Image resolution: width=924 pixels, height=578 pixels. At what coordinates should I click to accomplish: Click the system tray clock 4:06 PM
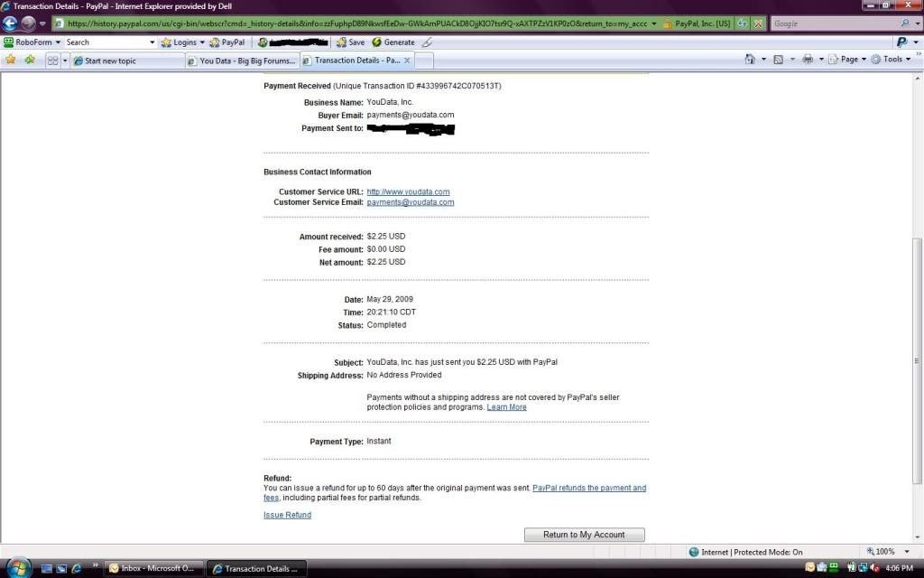click(x=900, y=568)
